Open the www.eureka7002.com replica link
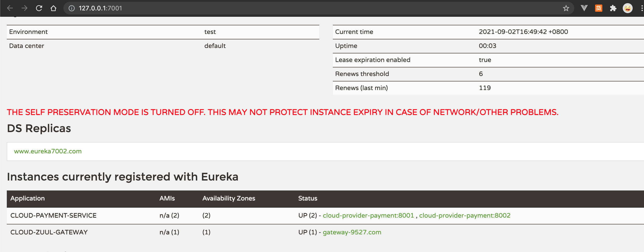This screenshot has height=252, width=644. (48, 151)
